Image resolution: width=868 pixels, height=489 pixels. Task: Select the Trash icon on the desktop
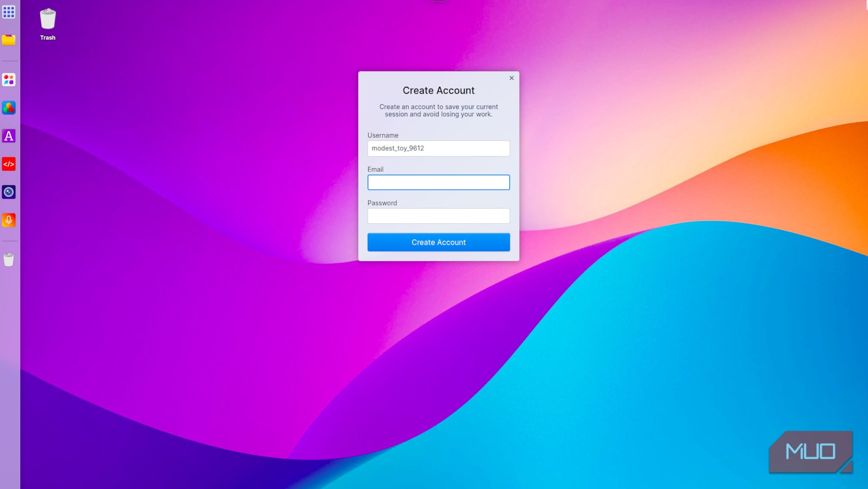tap(47, 24)
